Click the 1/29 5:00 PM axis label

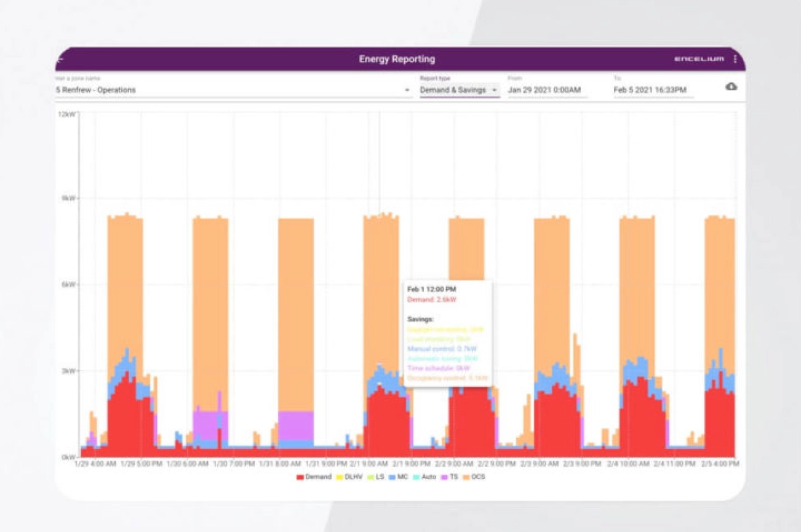[141, 464]
